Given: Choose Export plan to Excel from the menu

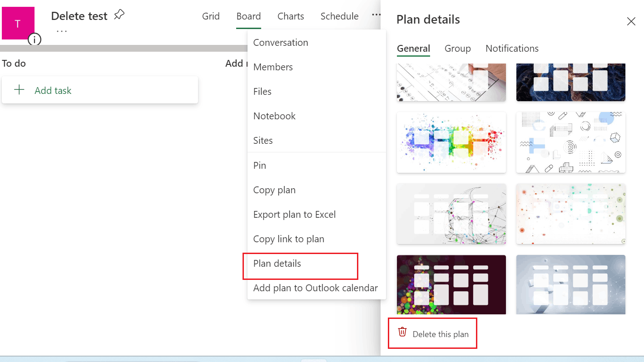Looking at the screenshot, I should [294, 214].
